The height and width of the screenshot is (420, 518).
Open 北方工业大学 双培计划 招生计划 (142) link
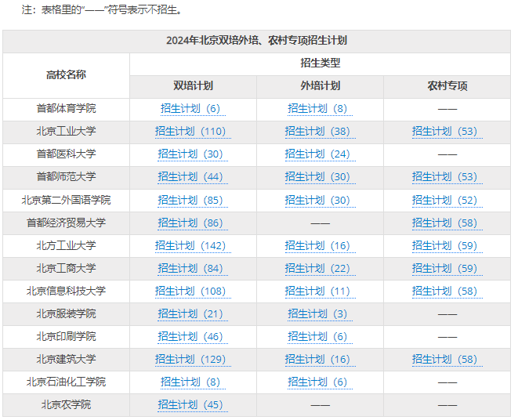pos(193,246)
